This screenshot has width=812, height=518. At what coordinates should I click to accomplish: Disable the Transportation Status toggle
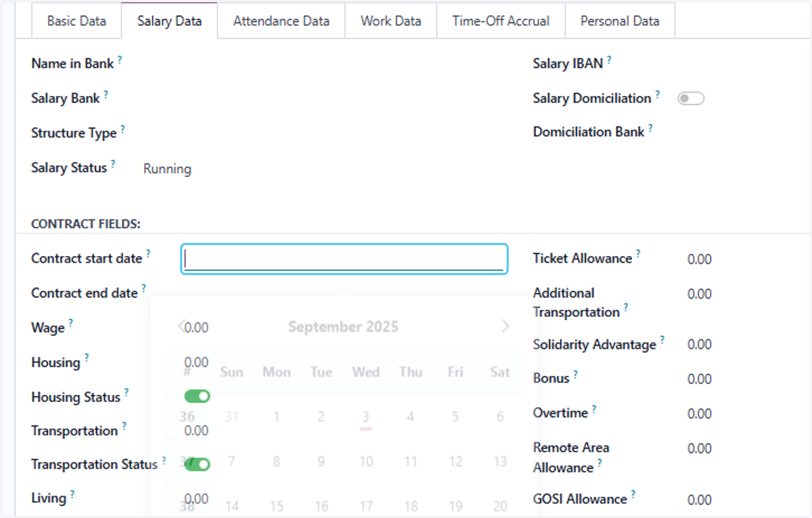197,465
